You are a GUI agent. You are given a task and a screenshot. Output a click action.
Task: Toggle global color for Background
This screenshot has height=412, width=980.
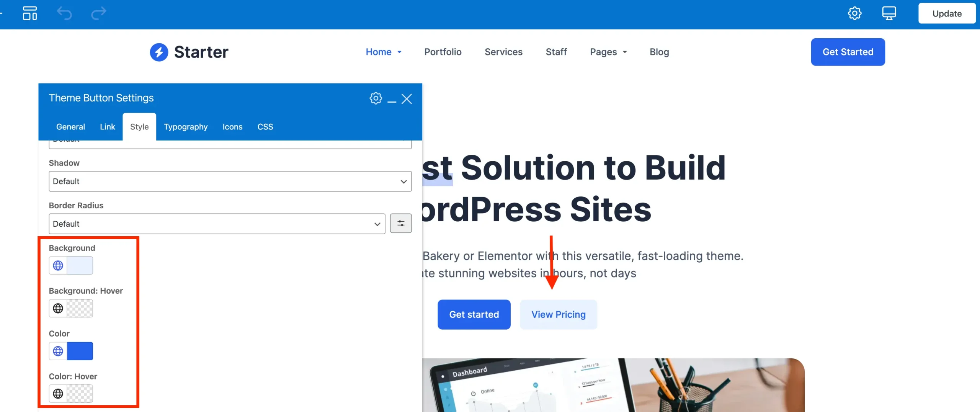(58, 265)
